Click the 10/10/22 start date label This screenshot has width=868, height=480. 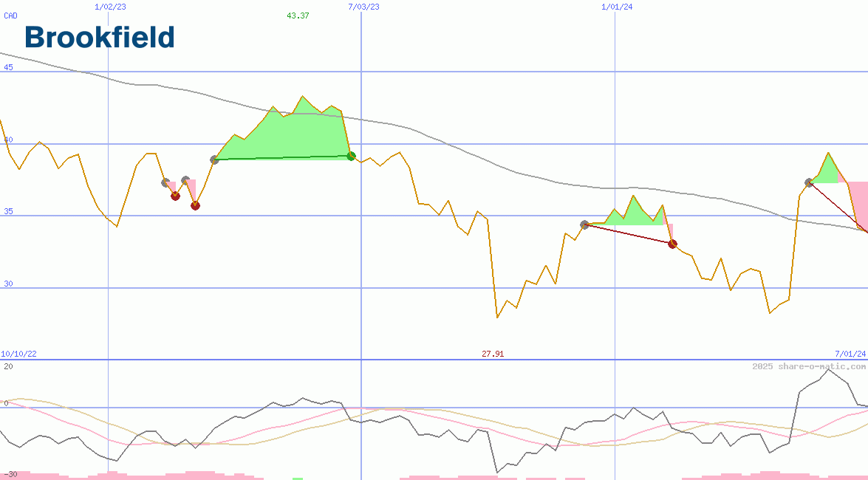click(x=19, y=354)
